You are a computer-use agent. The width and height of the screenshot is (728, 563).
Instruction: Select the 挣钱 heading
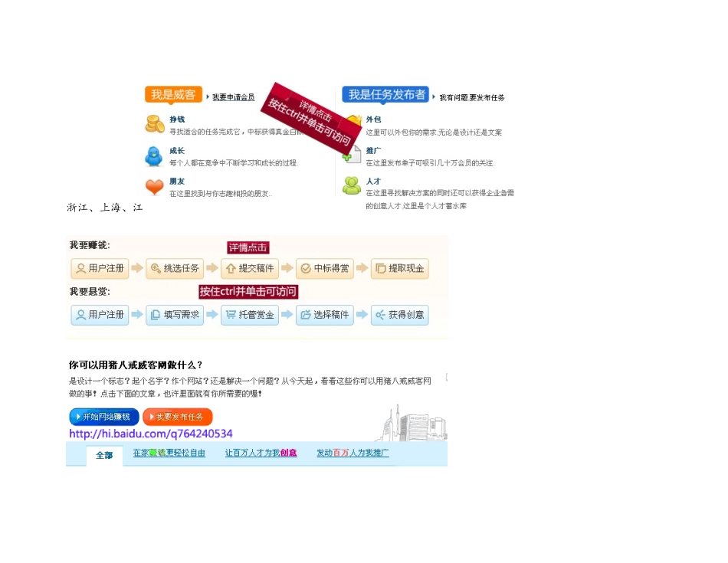coord(177,119)
